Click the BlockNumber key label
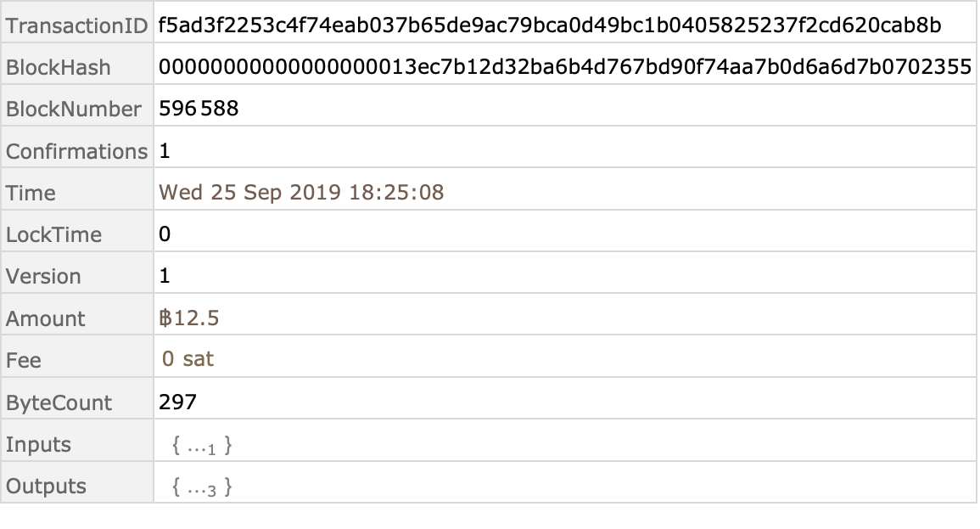 click(x=74, y=109)
